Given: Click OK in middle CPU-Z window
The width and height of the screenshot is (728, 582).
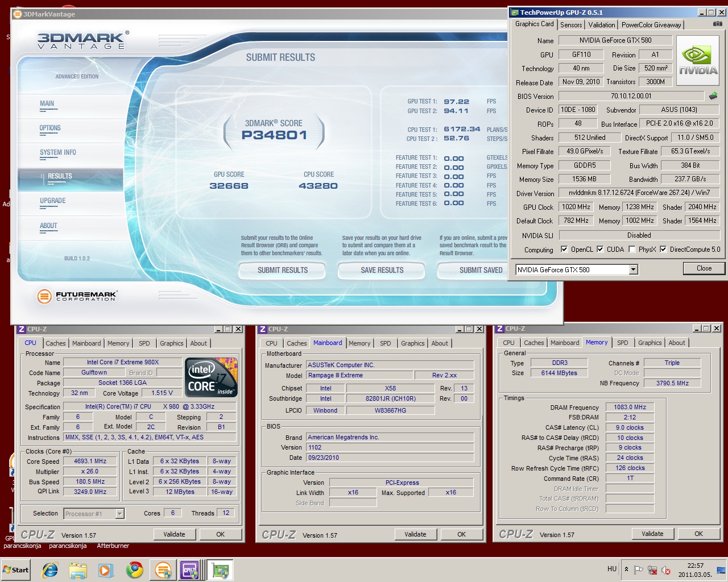Looking at the screenshot, I should tap(461, 534).
